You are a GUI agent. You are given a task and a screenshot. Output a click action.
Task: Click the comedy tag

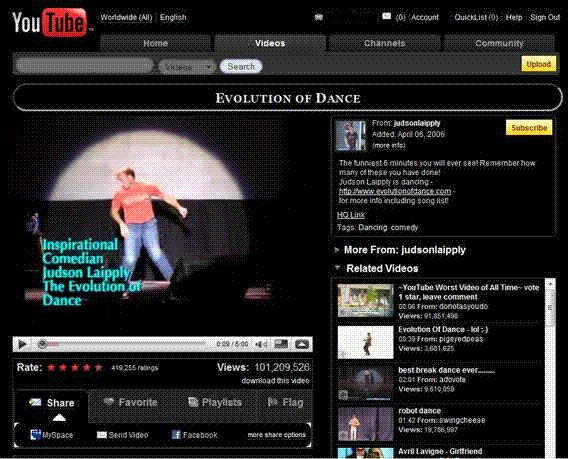tap(404, 228)
